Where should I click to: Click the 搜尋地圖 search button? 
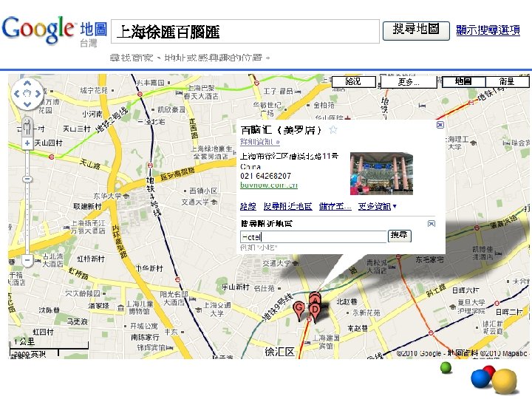(x=416, y=31)
